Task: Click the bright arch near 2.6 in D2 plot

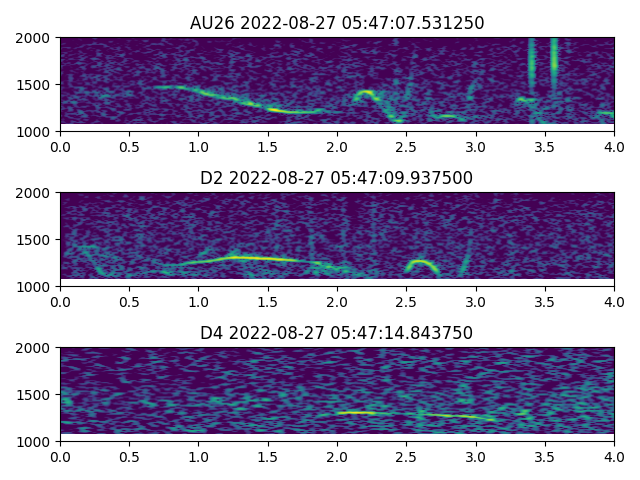Action: coord(421,264)
